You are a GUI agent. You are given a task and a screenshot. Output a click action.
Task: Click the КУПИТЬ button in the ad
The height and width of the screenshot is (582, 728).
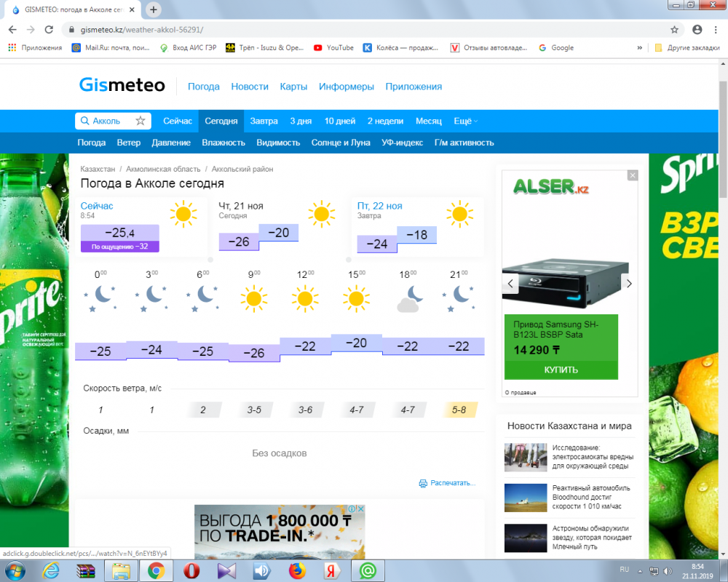pyautogui.click(x=561, y=370)
